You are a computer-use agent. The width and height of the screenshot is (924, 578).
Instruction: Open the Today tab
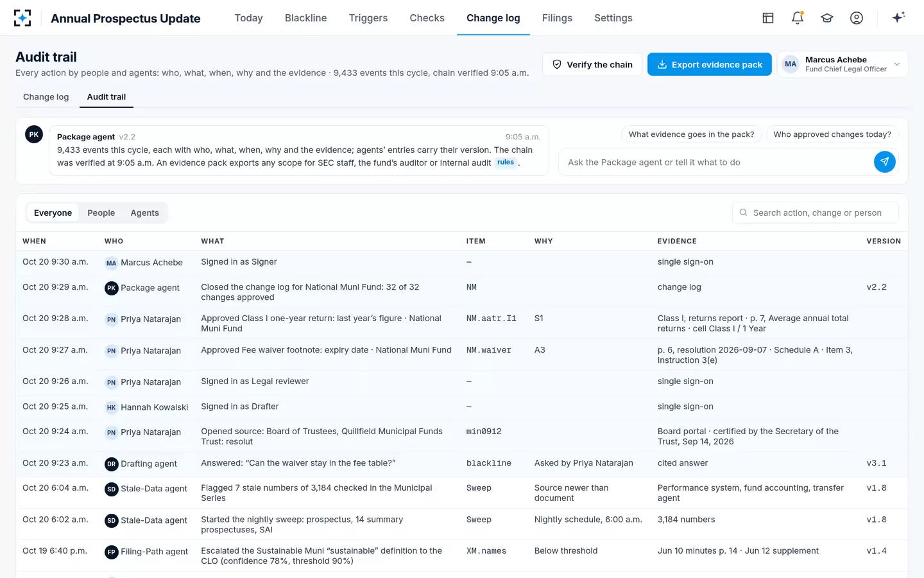click(249, 18)
